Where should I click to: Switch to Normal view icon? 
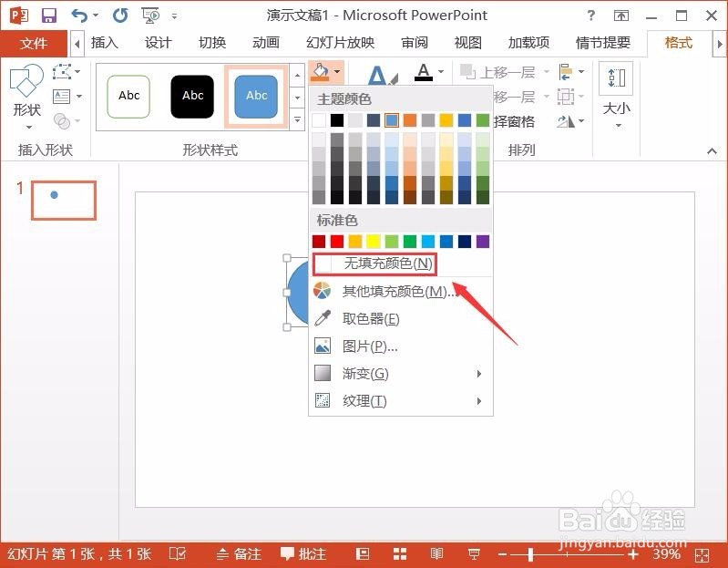[362, 554]
